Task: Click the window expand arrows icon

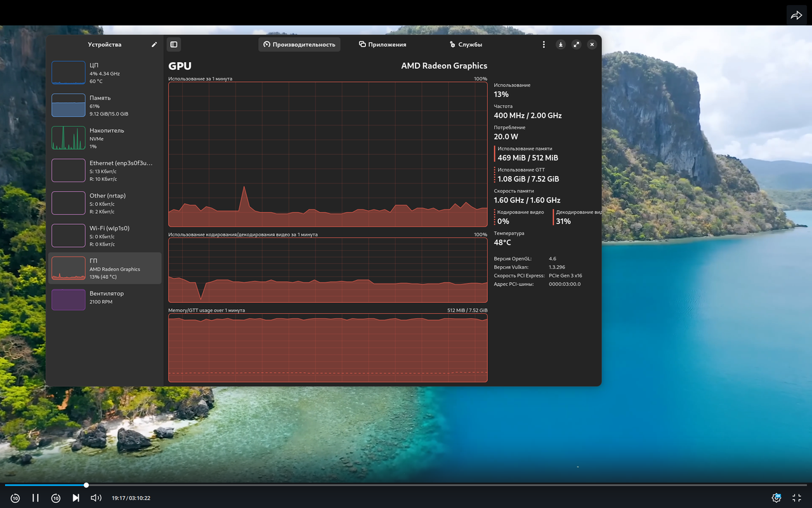Action: pyautogui.click(x=576, y=44)
